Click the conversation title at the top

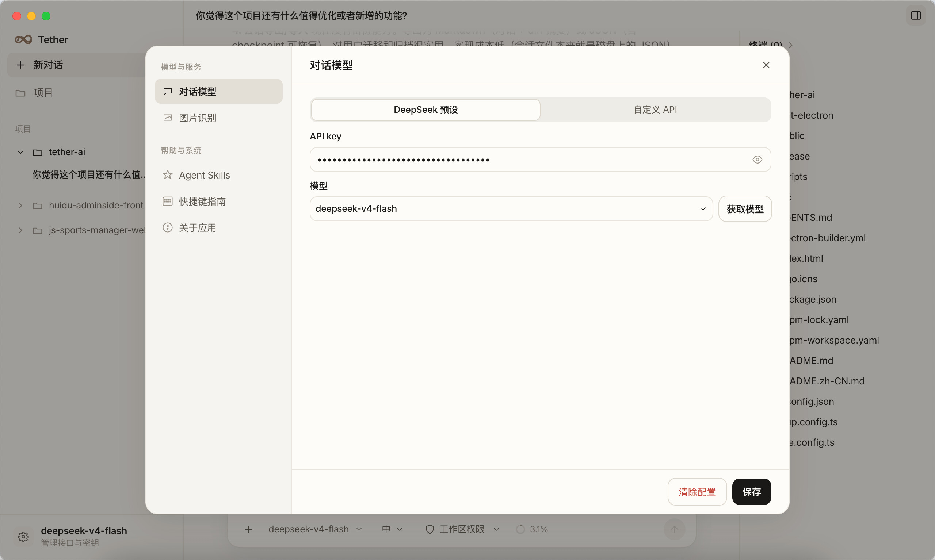(301, 15)
